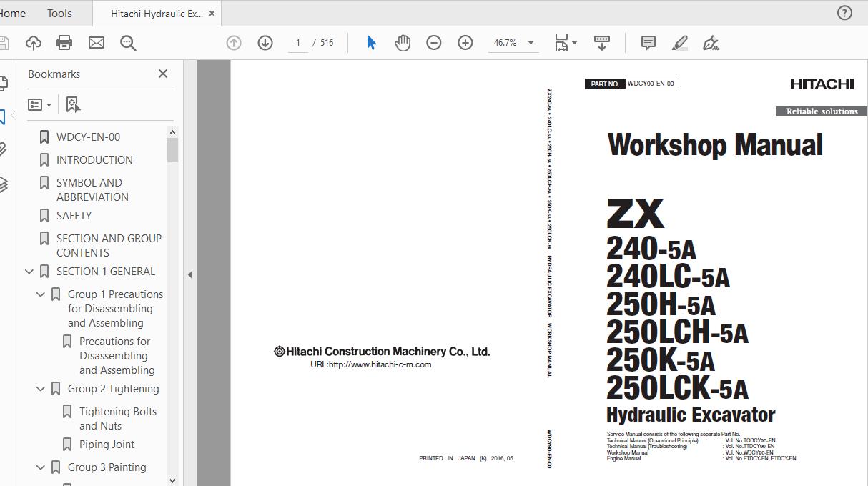Screen dimensions: 868x486
Task: Open Tightening Bolts and Nuts bookmark
Action: (x=118, y=418)
